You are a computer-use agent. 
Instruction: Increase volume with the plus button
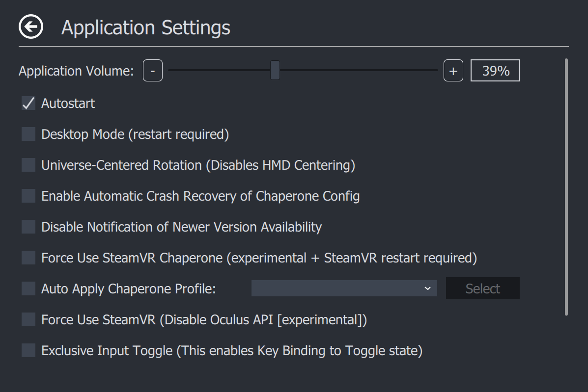point(453,71)
